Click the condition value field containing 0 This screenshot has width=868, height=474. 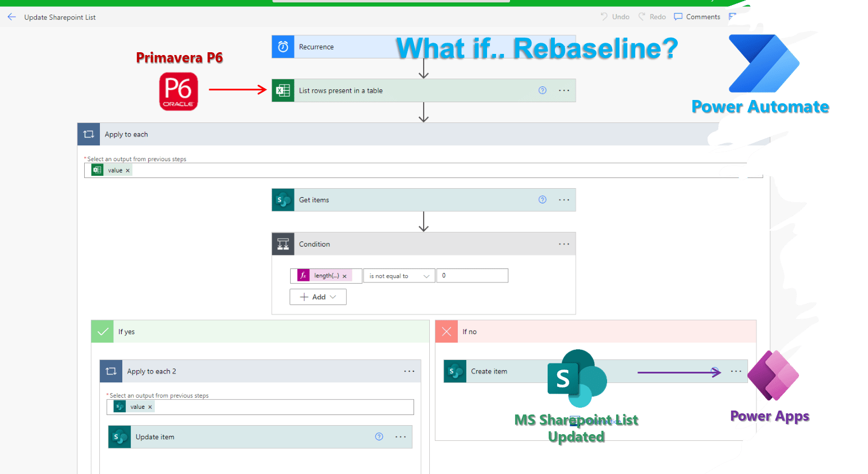(x=472, y=276)
